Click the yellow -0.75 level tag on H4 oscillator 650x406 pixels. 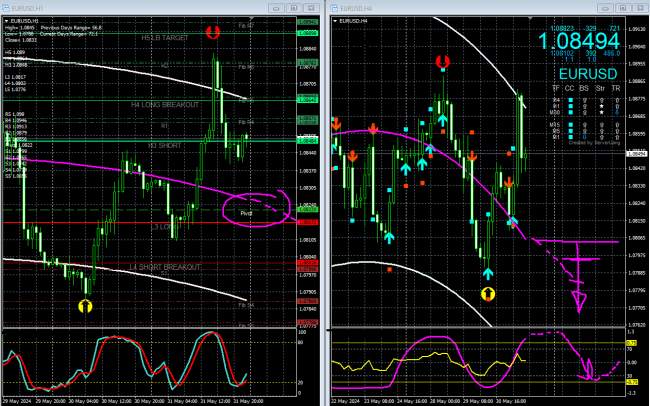(631, 382)
